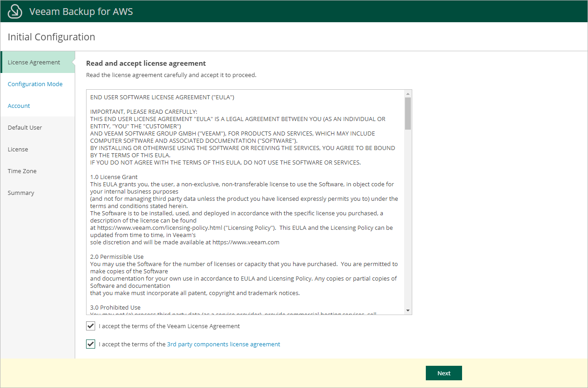
Task: Click the 'I accept the terms of the Veeam License Agreement' label
Action: coord(169,326)
